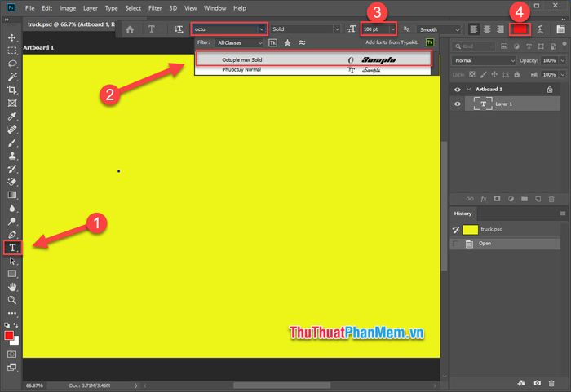Create a new snapshot with the camera icon

538,382
